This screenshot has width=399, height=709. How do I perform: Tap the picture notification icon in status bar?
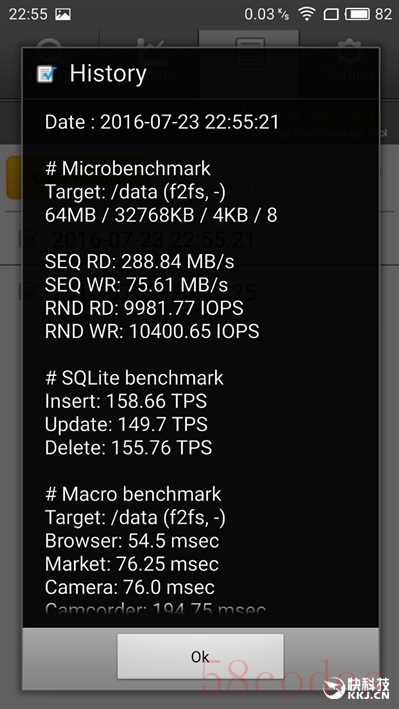coord(63,14)
